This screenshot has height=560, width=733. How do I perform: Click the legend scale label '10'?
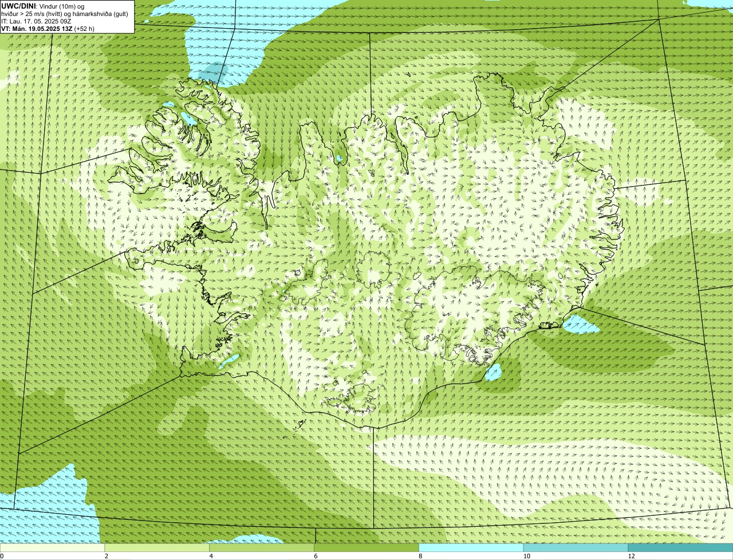tap(526, 556)
